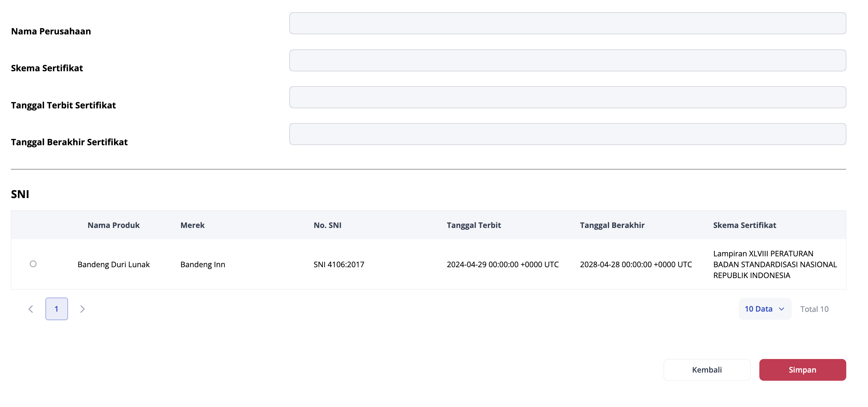Click the Bandeng Inn brand cell
The width and height of the screenshot is (868, 407).
pos(203,264)
